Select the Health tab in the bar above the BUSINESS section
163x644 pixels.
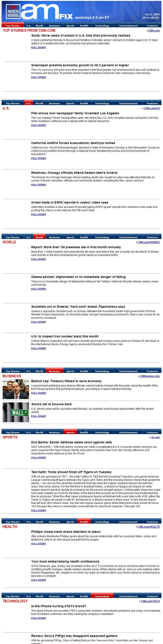[x=84, y=371]
